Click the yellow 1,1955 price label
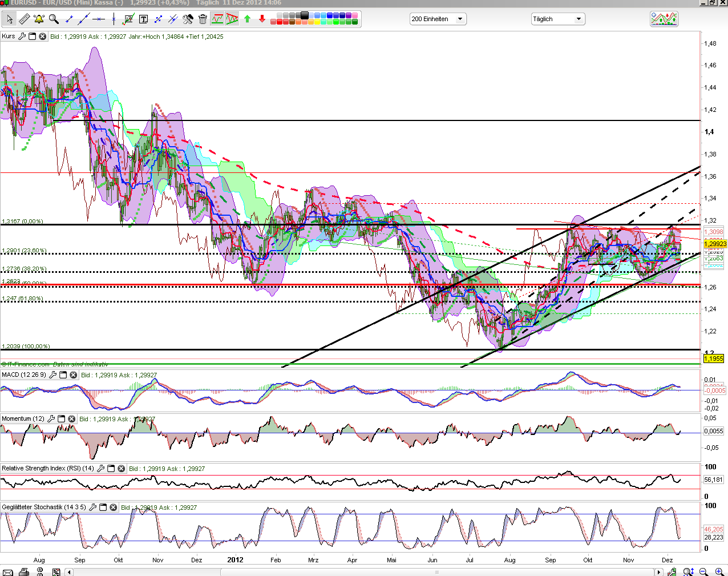Screen dimensions: 728x576 point(713,359)
